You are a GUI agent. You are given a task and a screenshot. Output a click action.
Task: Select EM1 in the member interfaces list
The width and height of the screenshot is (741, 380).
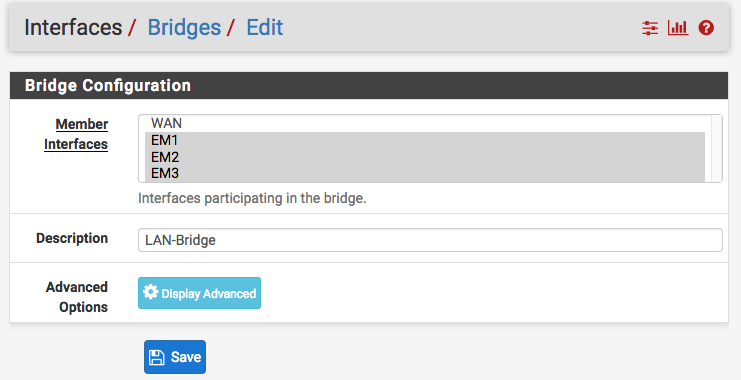(424, 140)
